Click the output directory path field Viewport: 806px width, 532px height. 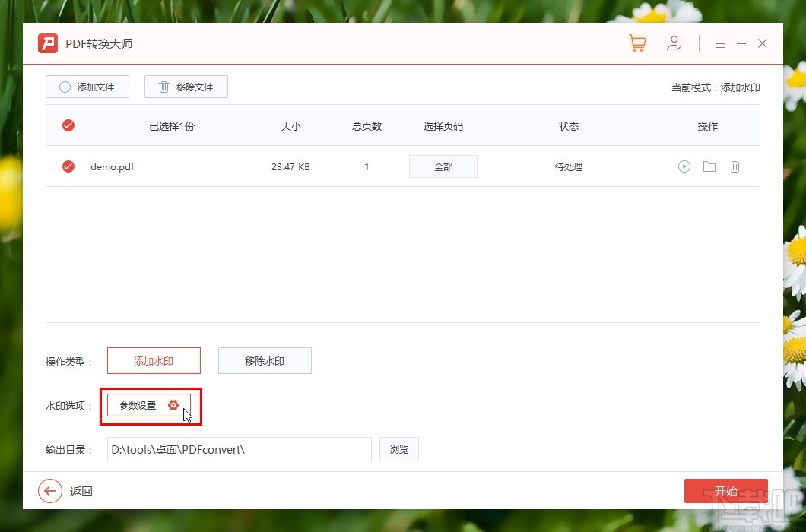click(x=239, y=450)
